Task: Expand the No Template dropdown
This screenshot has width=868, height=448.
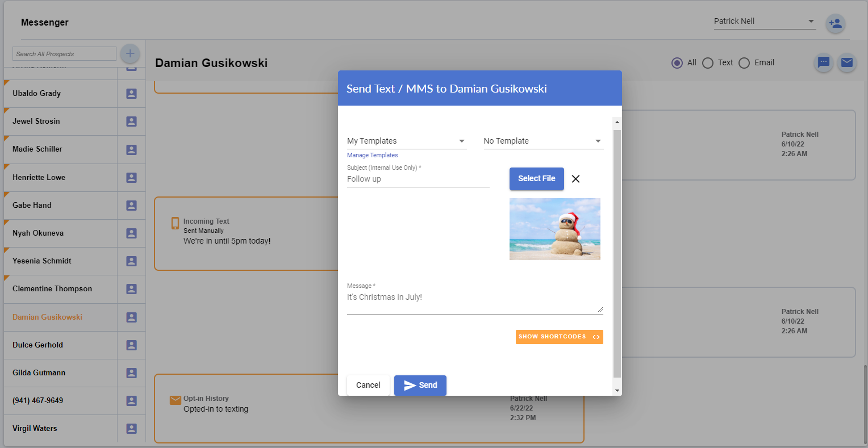Action: [543, 141]
